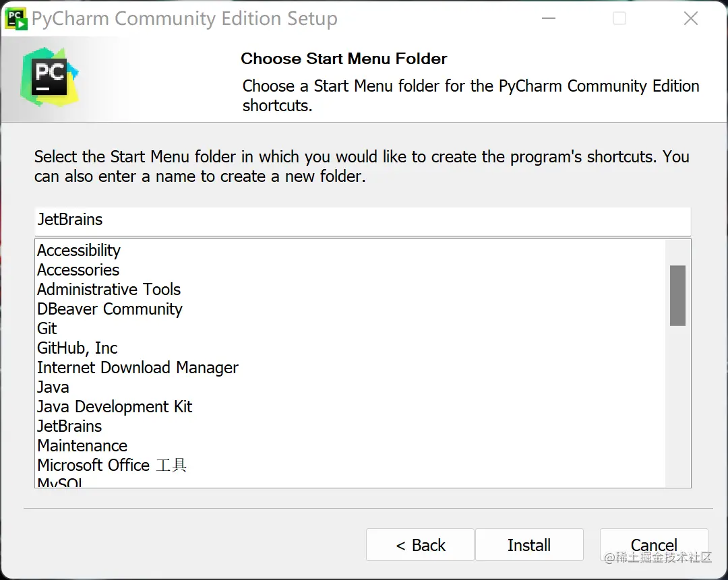The width and height of the screenshot is (728, 580).
Task: Cancel the PyCharm setup
Action: (x=653, y=544)
